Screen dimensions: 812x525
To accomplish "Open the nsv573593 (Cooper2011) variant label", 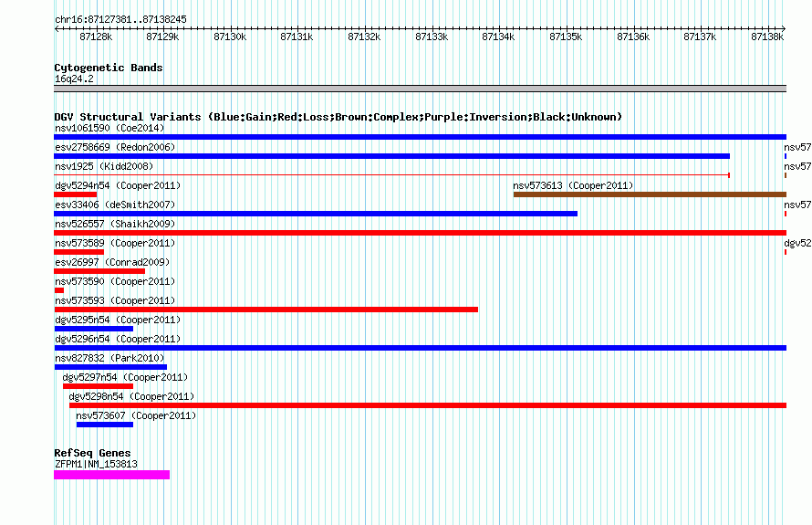I will point(115,300).
